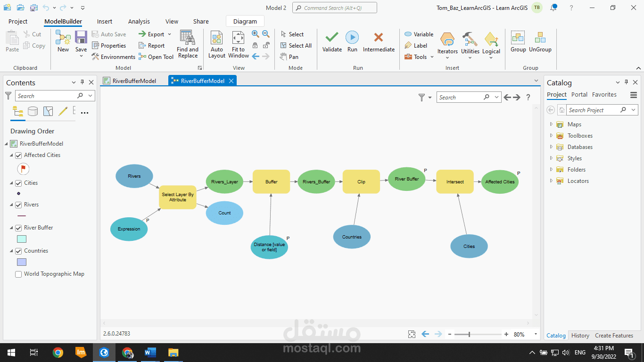Click the River Buffer layer color swatch
The width and height of the screenshot is (644, 362).
pyautogui.click(x=22, y=239)
